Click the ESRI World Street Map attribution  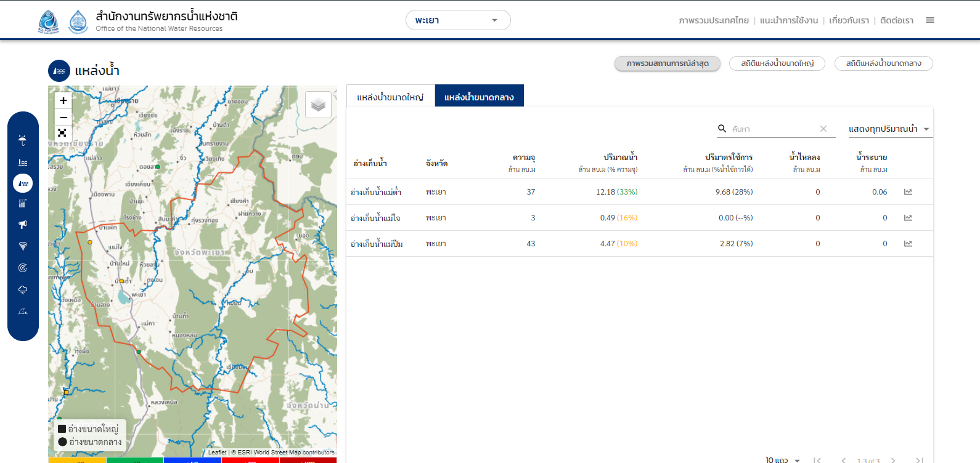pos(283,453)
